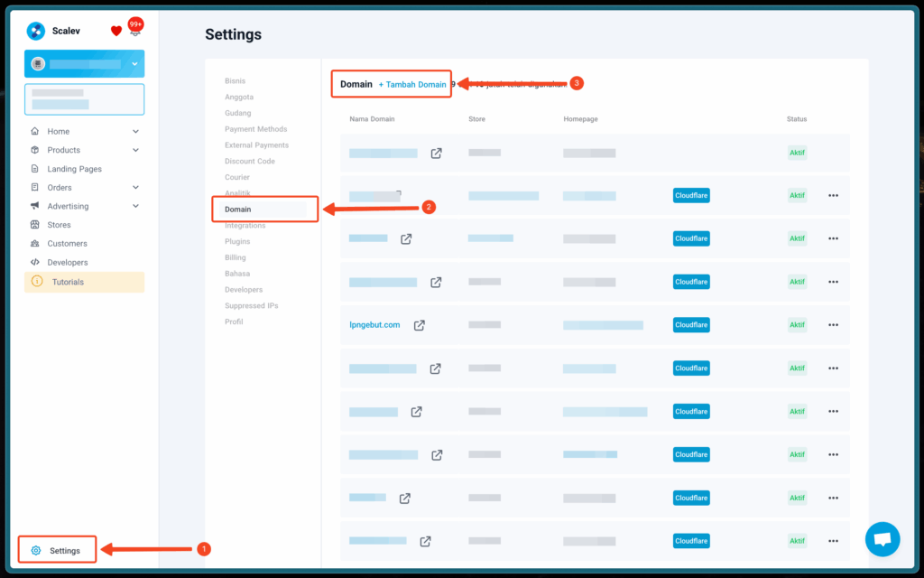
Task: Select the heart icon in the header
Action: click(x=115, y=29)
